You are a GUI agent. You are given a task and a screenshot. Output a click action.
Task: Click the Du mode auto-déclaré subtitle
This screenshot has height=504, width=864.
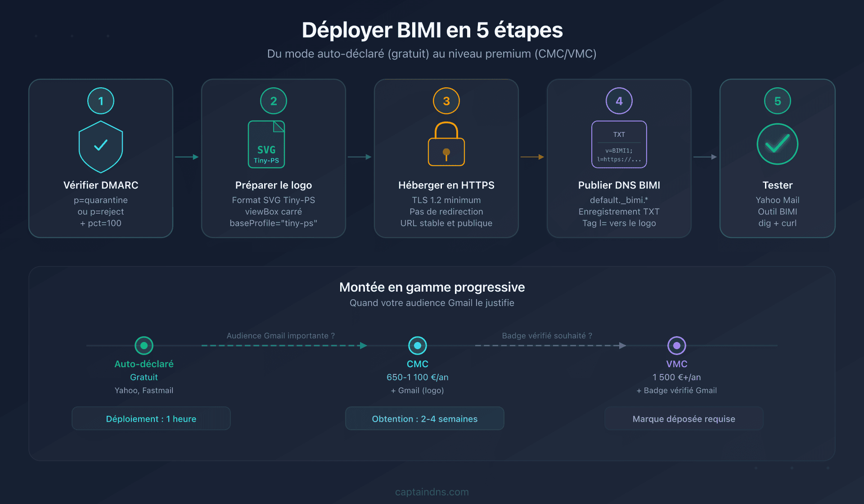432,54
